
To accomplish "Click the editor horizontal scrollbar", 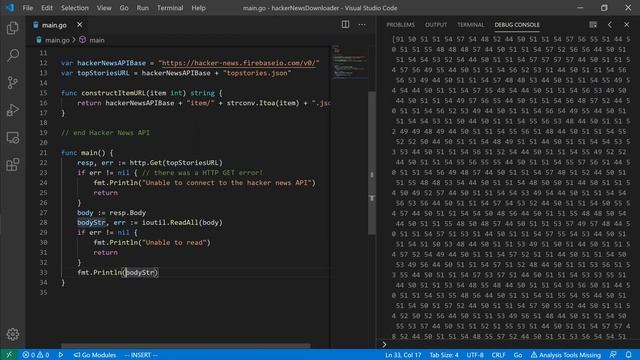I will 186,346.
